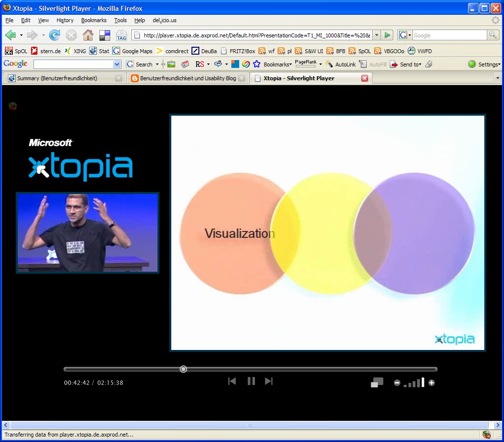Open the Send to dropdown
The height and width of the screenshot is (442, 504).
pyautogui.click(x=410, y=64)
